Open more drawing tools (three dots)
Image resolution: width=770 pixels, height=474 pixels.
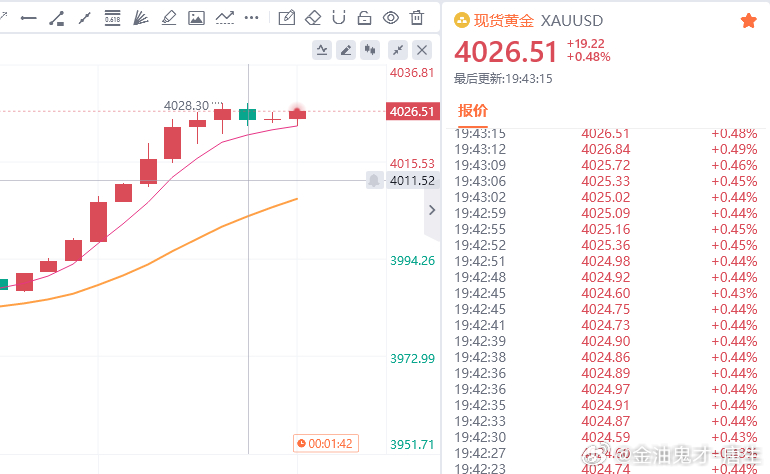[x=251, y=18]
